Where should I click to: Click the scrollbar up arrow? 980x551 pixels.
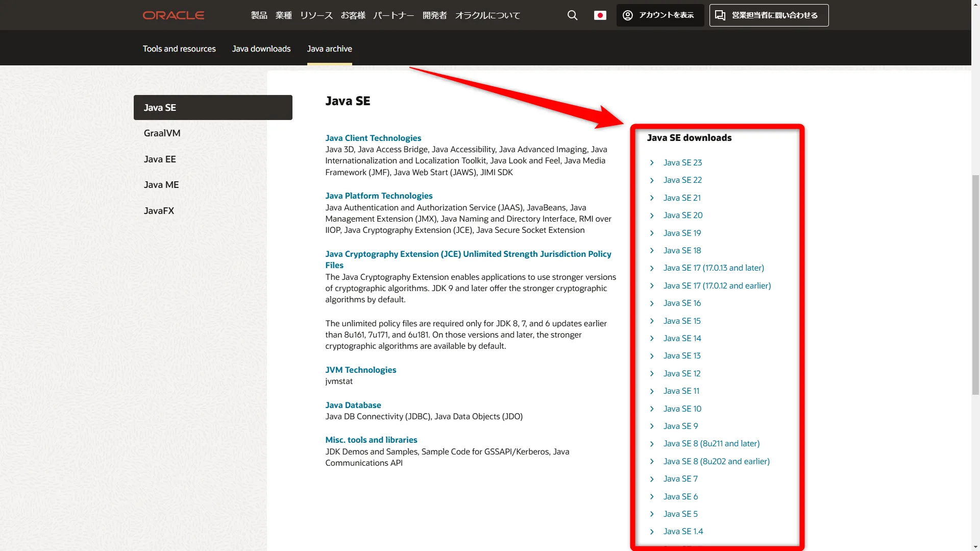tap(975, 4)
